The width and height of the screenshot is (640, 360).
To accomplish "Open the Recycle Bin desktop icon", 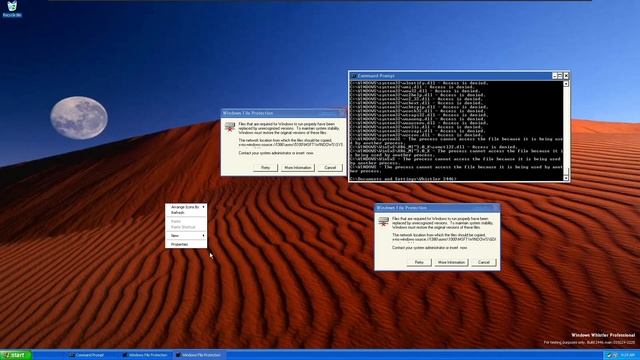I will 12,9.
